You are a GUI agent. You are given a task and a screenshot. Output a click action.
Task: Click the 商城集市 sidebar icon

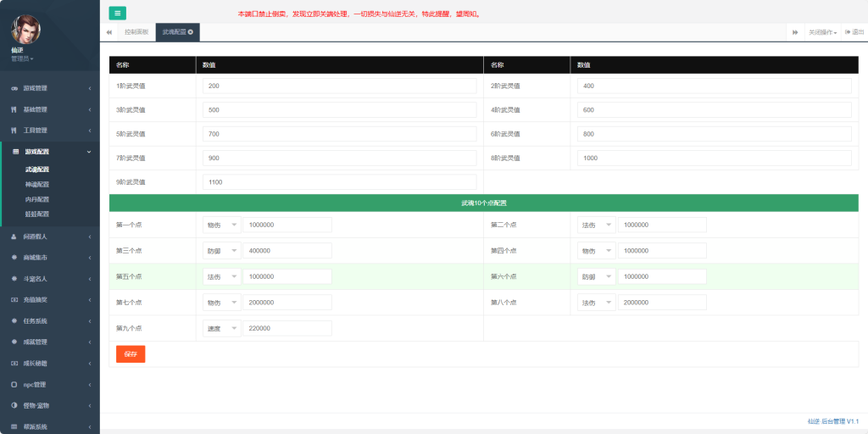coord(14,258)
